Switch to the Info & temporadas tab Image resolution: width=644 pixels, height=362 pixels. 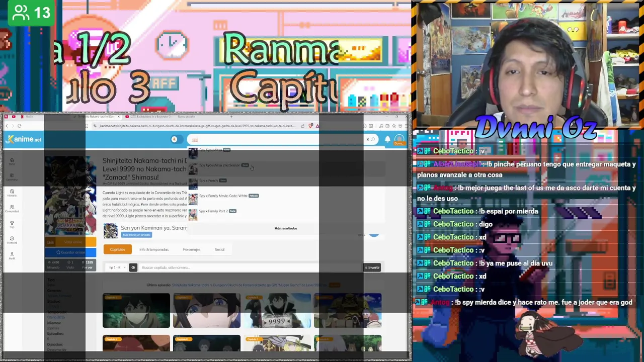[x=154, y=249]
